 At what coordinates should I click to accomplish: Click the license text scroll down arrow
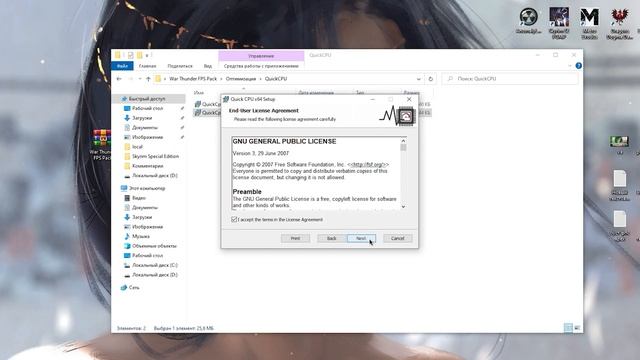click(403, 207)
